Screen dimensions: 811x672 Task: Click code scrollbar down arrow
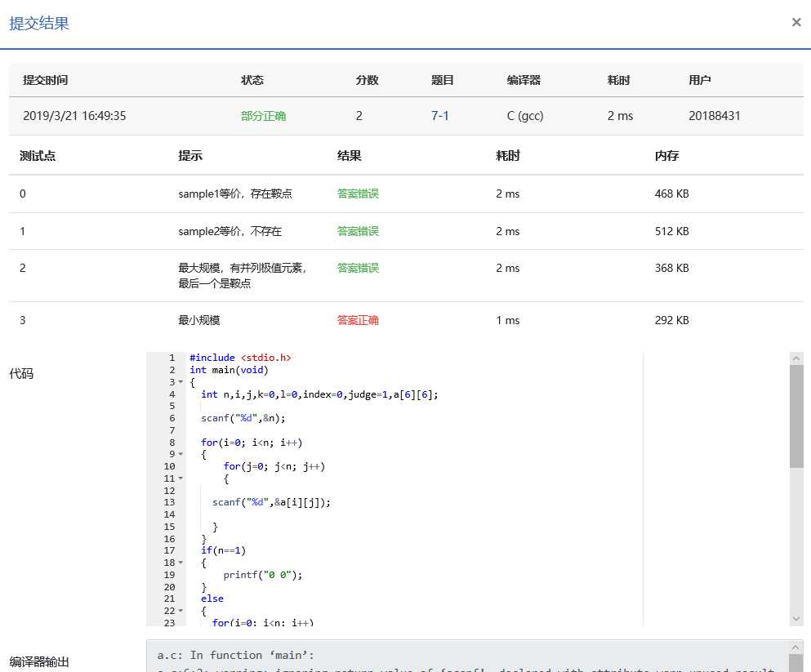pos(796,619)
